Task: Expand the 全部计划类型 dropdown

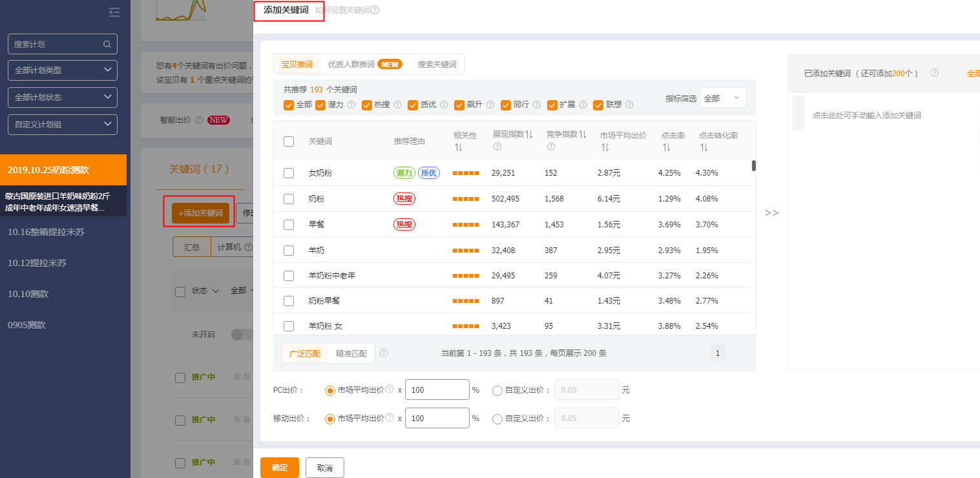Action: [63, 70]
